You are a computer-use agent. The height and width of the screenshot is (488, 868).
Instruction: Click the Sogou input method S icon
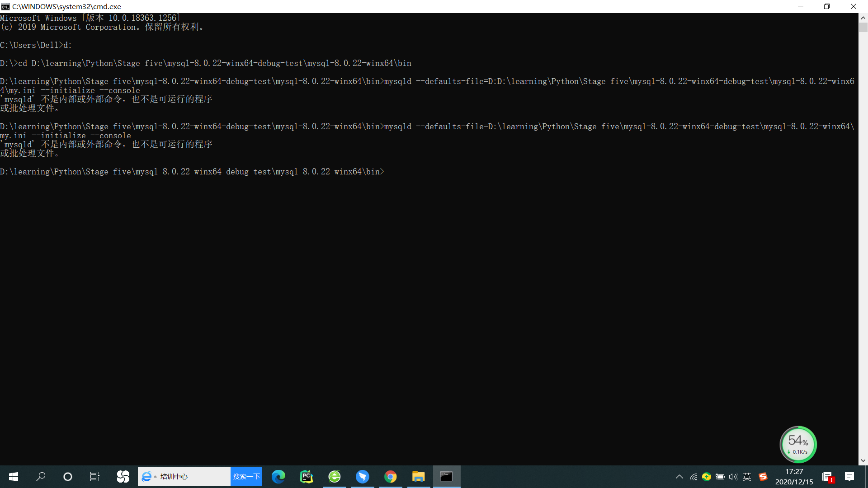click(763, 477)
